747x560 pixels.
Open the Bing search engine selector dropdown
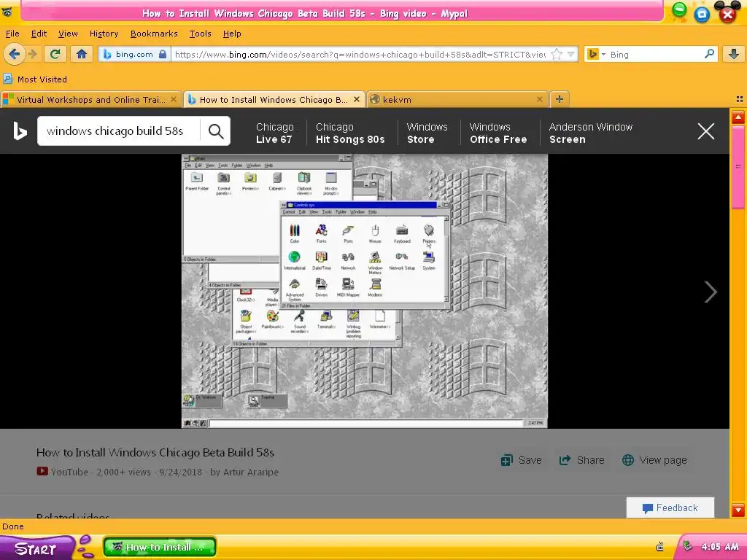click(596, 54)
